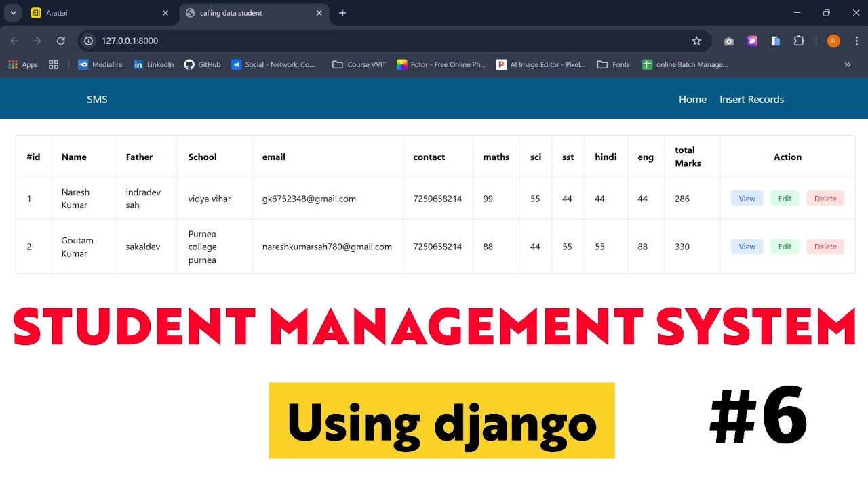Open the Chrome profile avatar R
This screenshot has width=868, height=488.
pyautogui.click(x=833, y=41)
